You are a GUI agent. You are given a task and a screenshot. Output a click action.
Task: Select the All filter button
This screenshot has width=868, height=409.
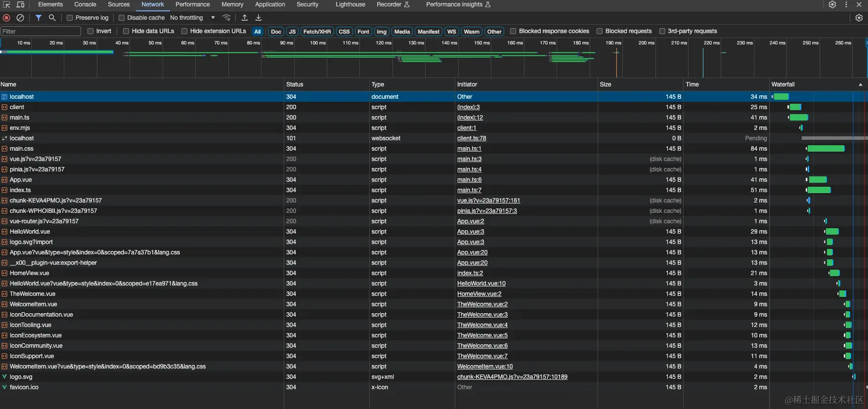258,32
